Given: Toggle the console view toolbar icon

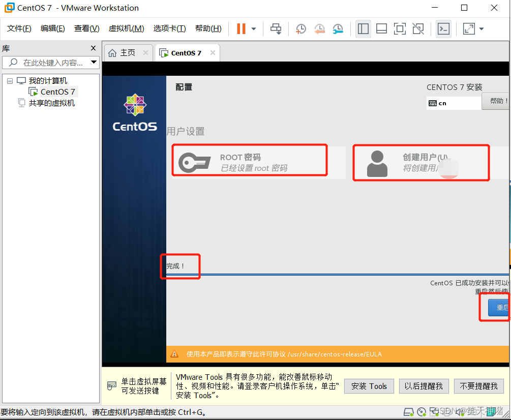Looking at the screenshot, I should pyautogui.click(x=443, y=28).
